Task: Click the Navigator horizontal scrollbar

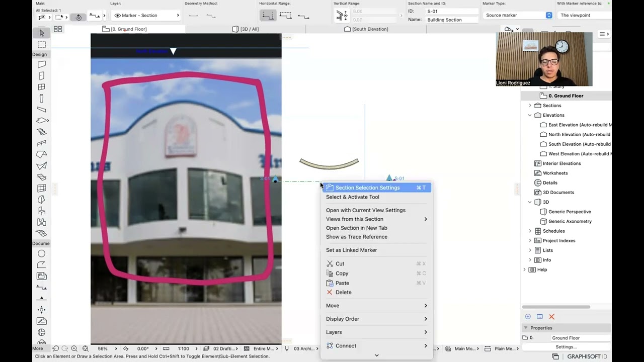Action: click(555, 307)
